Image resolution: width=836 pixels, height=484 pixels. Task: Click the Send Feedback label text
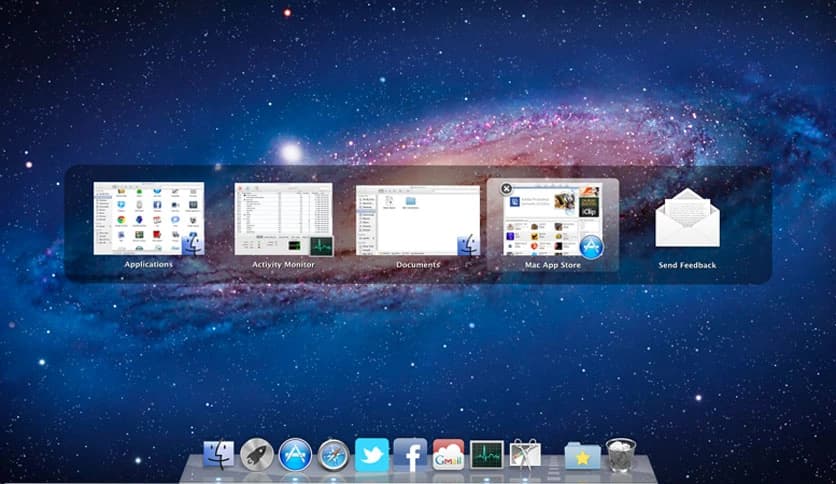pyautogui.click(x=686, y=265)
